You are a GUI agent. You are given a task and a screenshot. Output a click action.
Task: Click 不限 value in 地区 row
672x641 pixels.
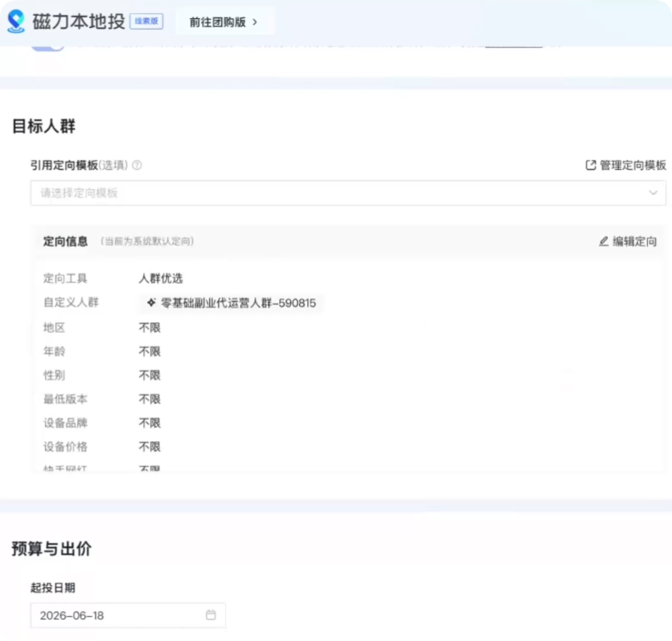tap(150, 328)
